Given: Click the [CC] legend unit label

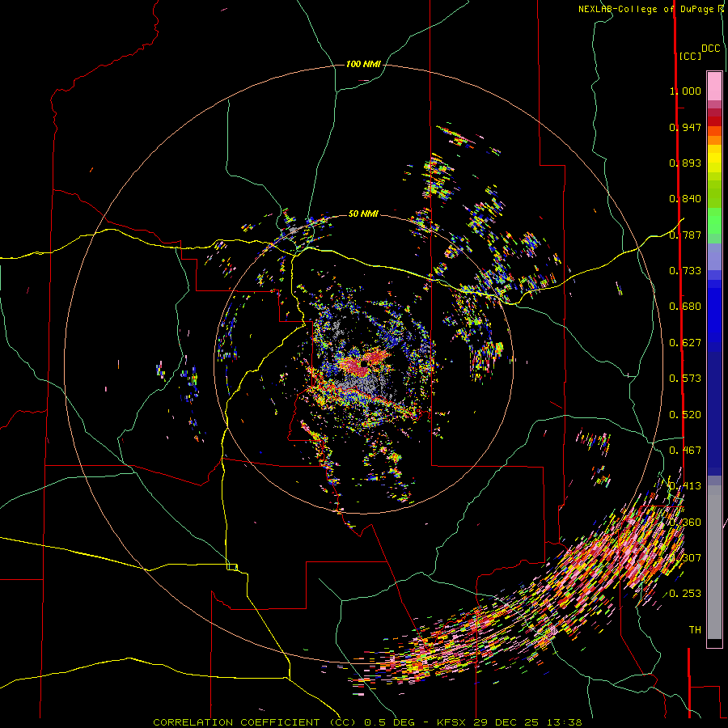Looking at the screenshot, I should point(690,56).
